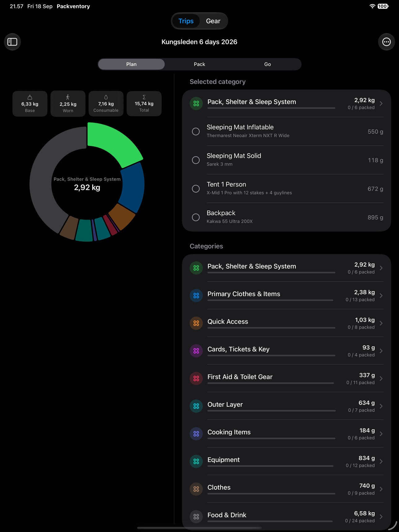This screenshot has height=532, width=399.
Task: Click the Cards, Tickets & Key purple icon
Action: point(196,351)
